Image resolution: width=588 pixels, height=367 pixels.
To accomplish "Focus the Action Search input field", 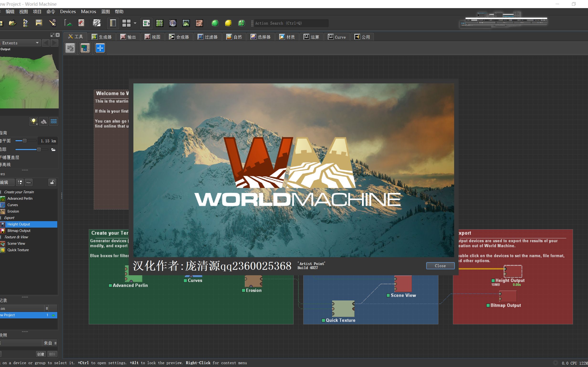I will [290, 23].
